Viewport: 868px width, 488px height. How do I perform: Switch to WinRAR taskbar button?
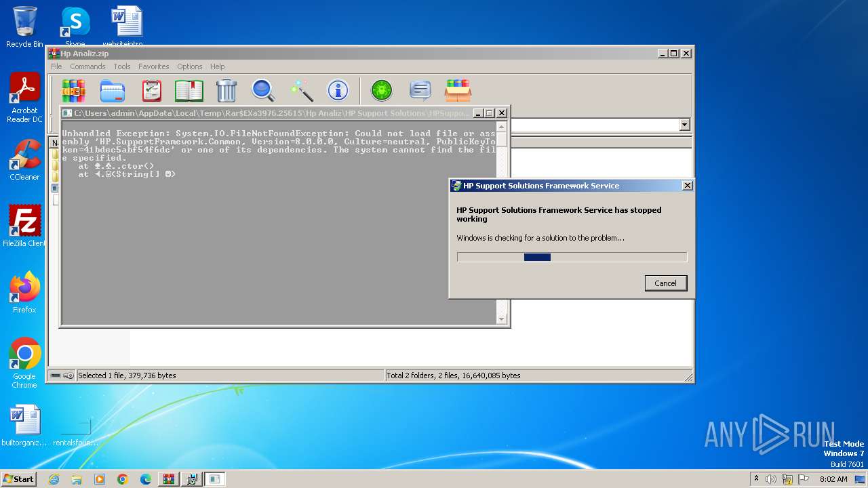click(169, 479)
